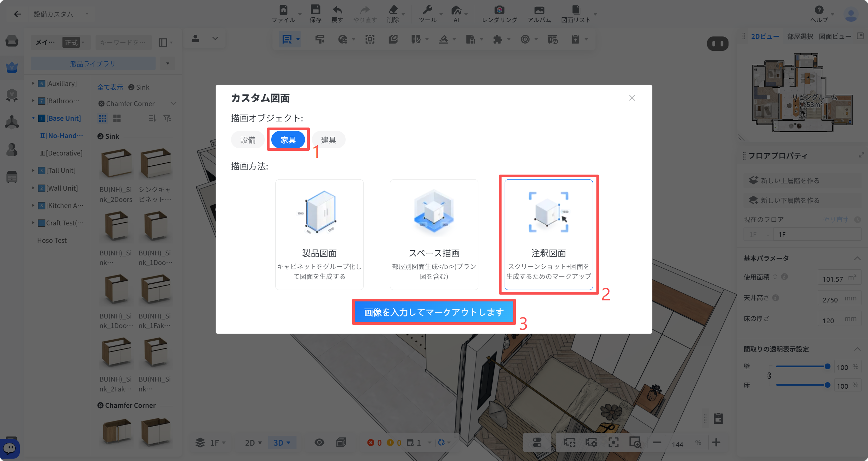Toggle the eye visibility icon
This screenshot has height=461, width=868.
(319, 443)
